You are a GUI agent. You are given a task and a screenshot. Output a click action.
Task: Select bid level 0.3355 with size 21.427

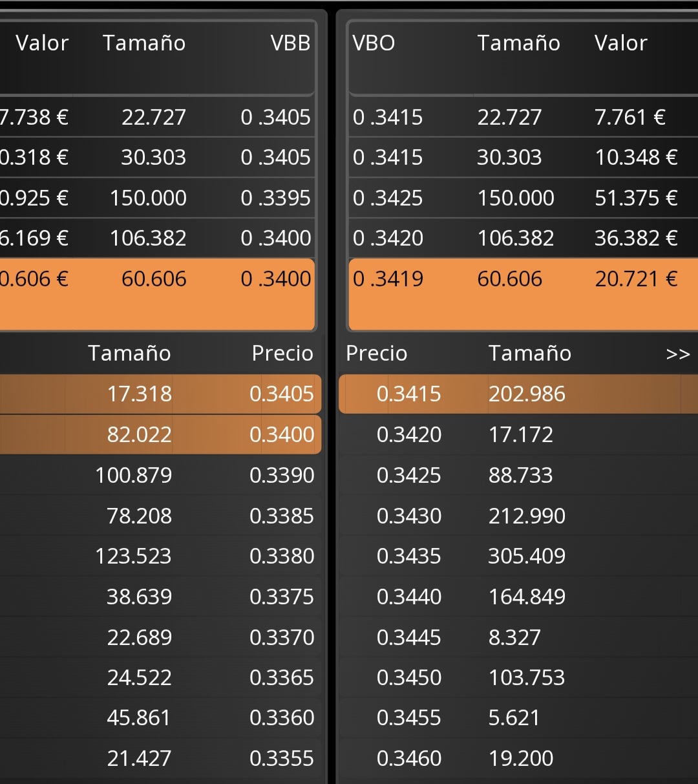pyautogui.click(x=160, y=758)
